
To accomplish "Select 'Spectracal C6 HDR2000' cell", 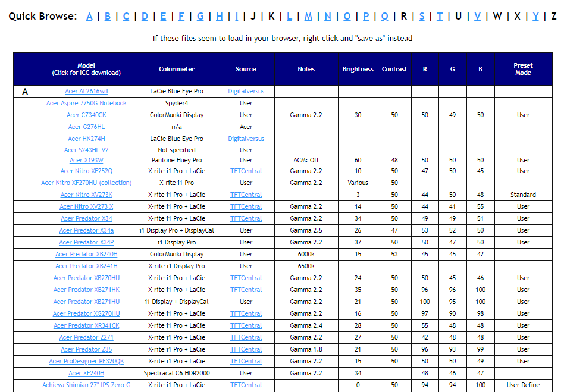I will (177, 374).
